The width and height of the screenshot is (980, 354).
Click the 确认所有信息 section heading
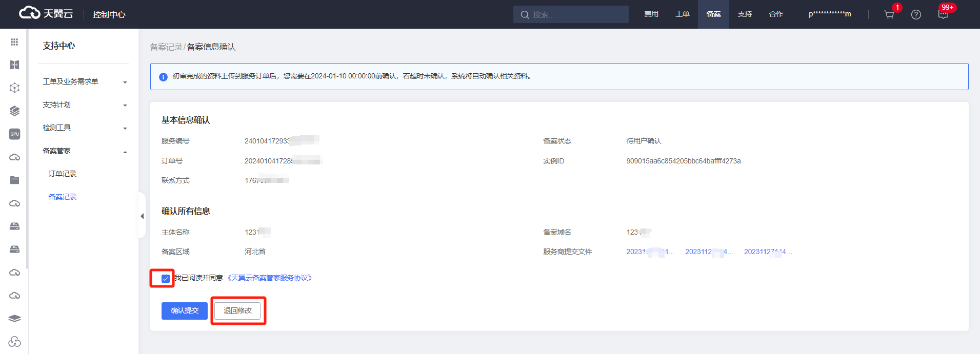click(x=186, y=212)
